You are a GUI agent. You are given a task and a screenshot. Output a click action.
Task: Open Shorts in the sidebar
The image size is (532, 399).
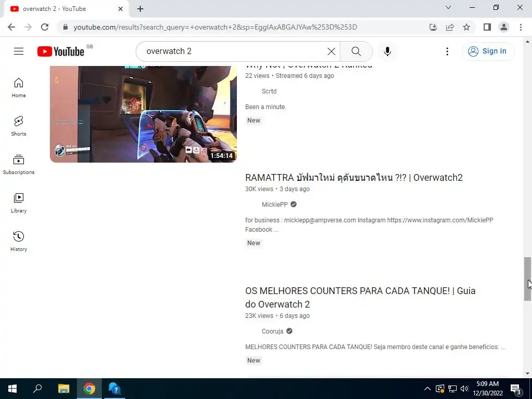(x=19, y=126)
